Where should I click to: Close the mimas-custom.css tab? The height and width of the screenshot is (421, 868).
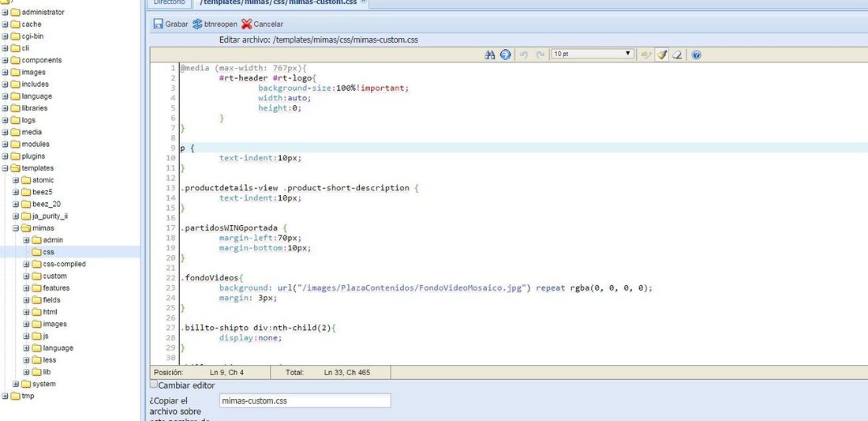[x=363, y=2]
